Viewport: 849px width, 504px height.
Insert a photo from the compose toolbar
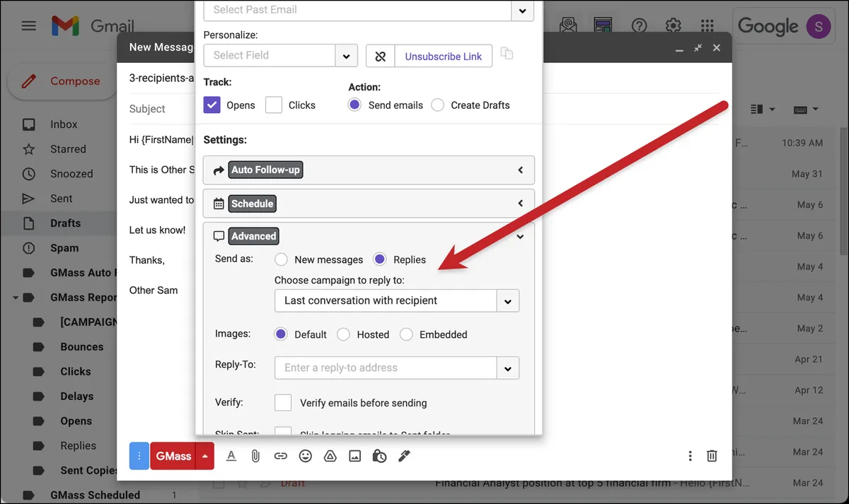point(354,456)
